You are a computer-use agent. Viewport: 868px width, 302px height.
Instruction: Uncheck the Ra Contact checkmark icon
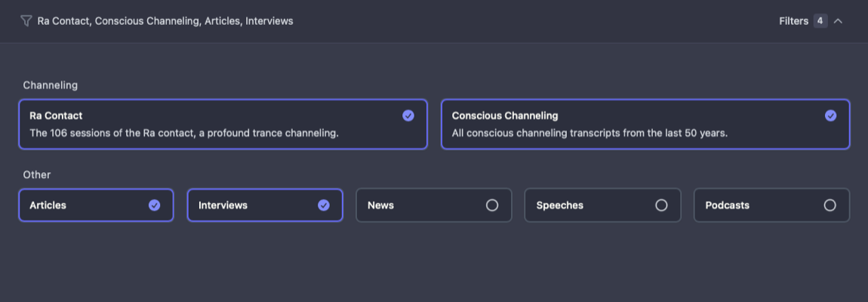tap(408, 116)
